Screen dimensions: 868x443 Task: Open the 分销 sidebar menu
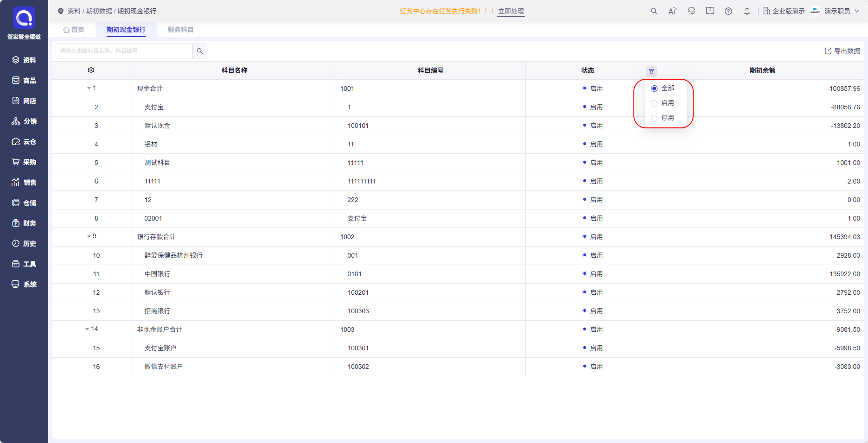24,121
